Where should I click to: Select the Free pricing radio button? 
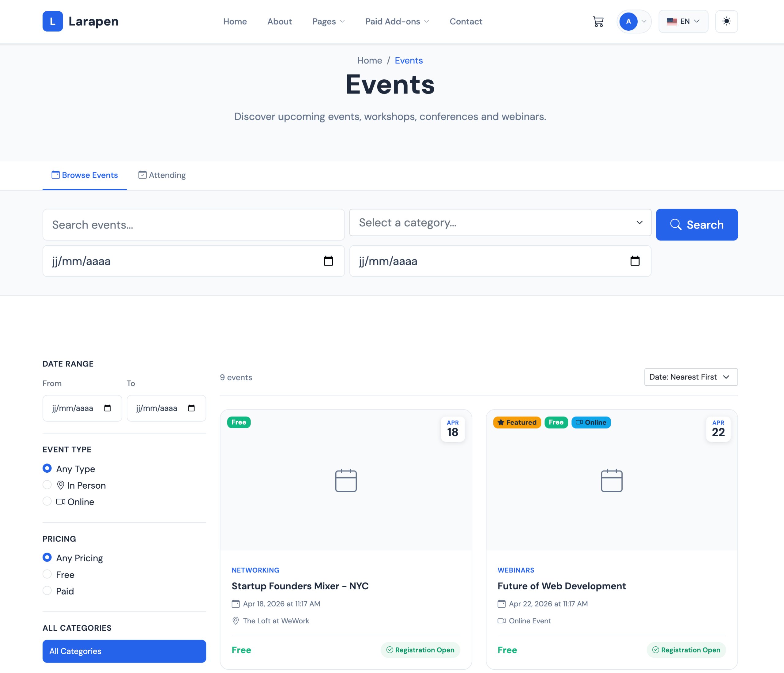click(47, 574)
